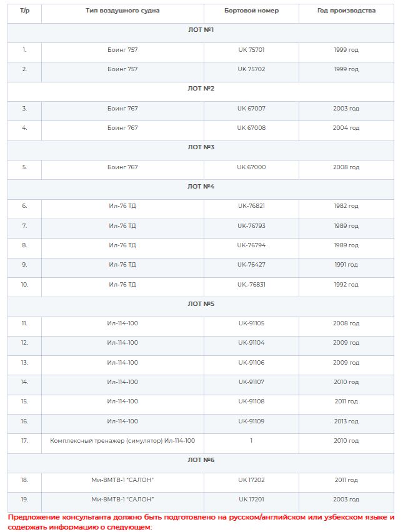
Task: Click the ЛОТ №2 heading
Action: (x=201, y=89)
